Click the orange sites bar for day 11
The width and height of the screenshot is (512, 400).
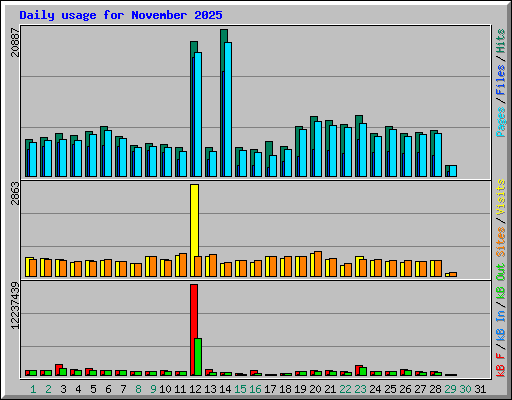[x=183, y=265]
